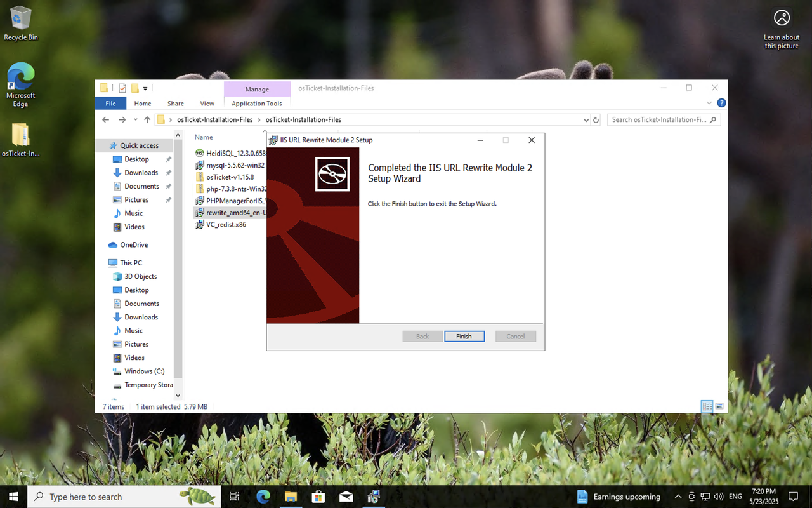The width and height of the screenshot is (812, 508).
Task: Open Pictures under Quick access
Action: pyautogui.click(x=136, y=199)
